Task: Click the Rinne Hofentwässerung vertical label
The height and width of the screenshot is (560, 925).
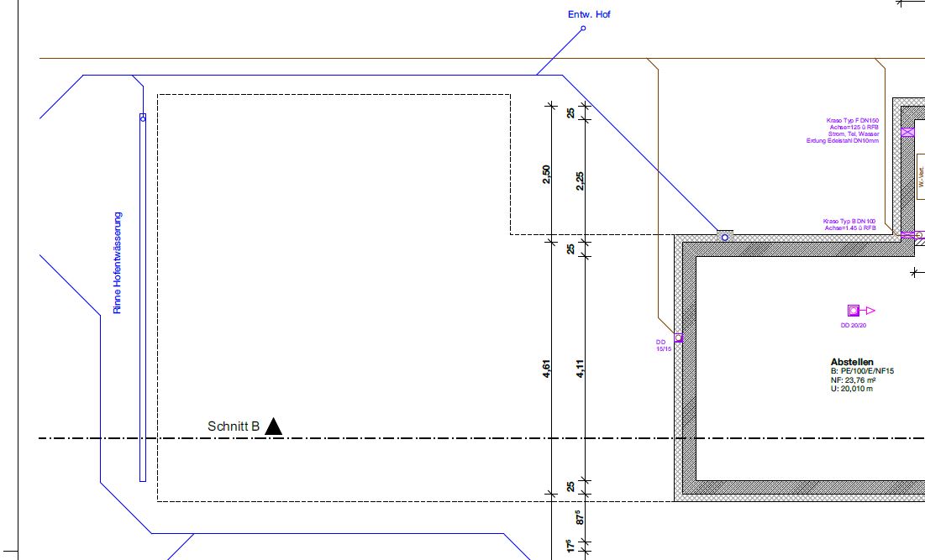Action: (118, 263)
